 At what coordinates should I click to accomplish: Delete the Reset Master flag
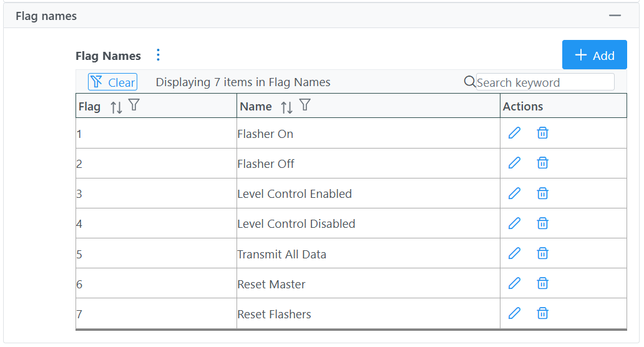[x=542, y=283]
